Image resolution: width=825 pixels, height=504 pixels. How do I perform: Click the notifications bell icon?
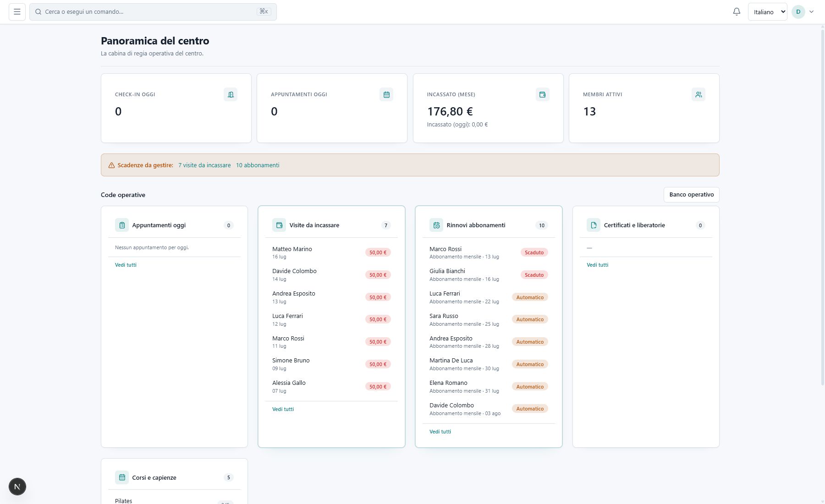(x=737, y=12)
